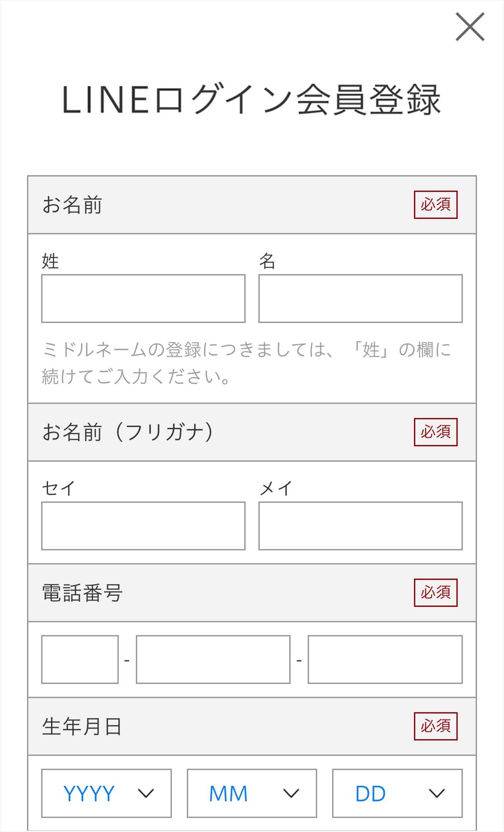This screenshot has height=832, width=504.
Task: Click the お名前（フリガナ） section header label
Action: (128, 432)
